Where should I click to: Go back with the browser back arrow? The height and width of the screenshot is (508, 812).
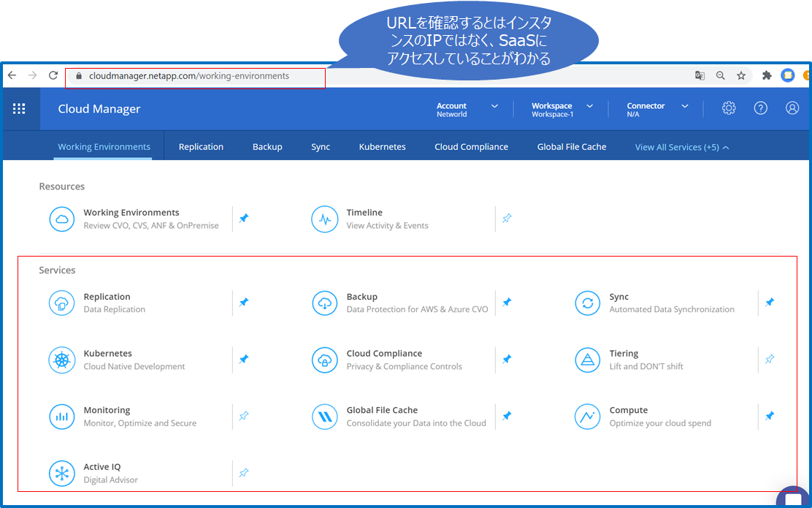pyautogui.click(x=12, y=76)
